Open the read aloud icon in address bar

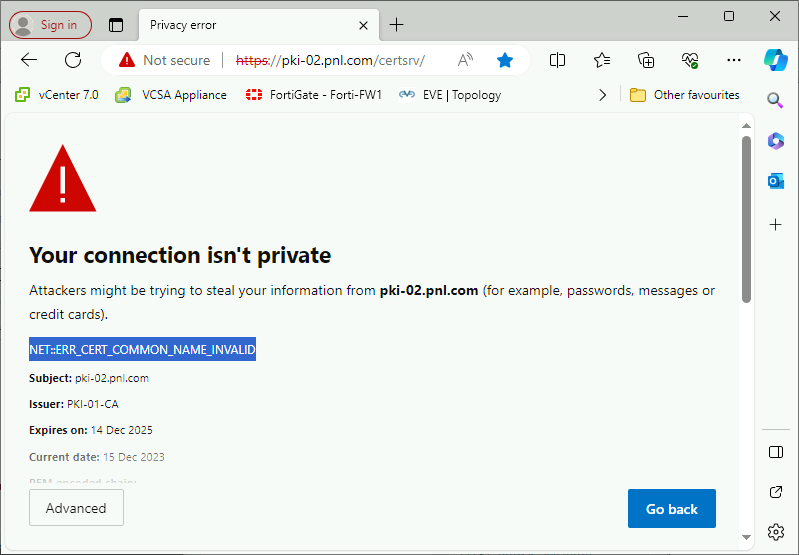[x=465, y=60]
